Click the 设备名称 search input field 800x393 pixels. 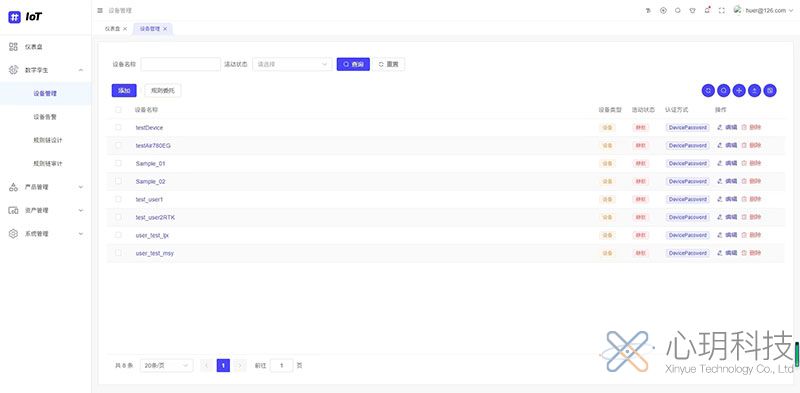(x=181, y=64)
